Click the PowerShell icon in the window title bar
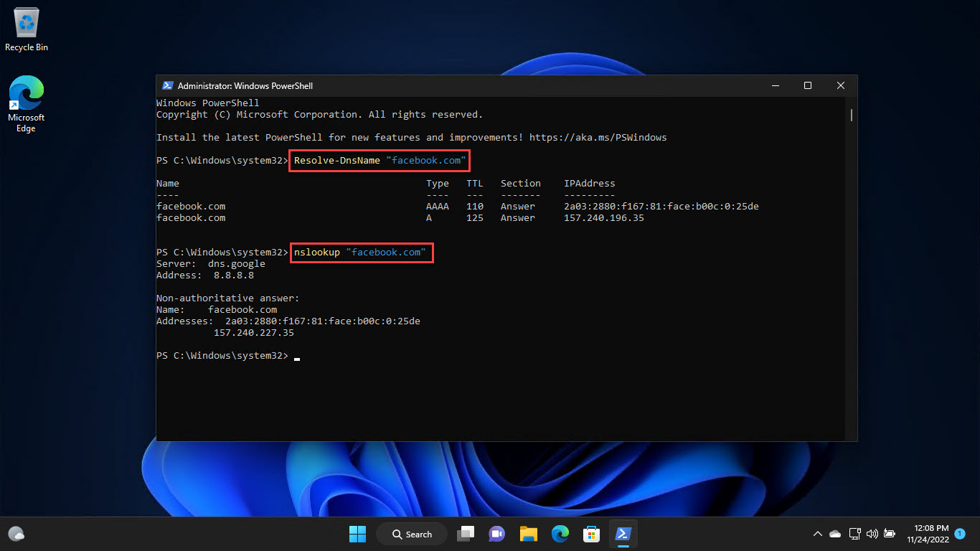Viewport: 980px width, 551px height. (x=167, y=85)
